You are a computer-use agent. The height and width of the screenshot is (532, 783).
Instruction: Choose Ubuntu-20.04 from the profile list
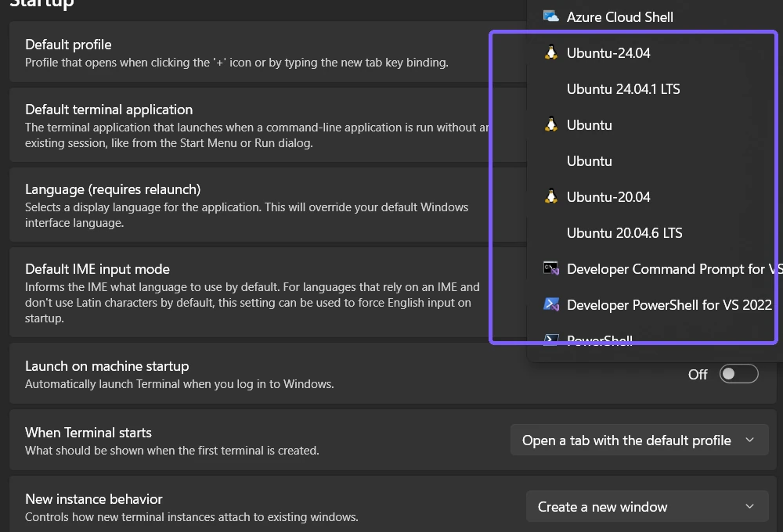(x=654, y=197)
